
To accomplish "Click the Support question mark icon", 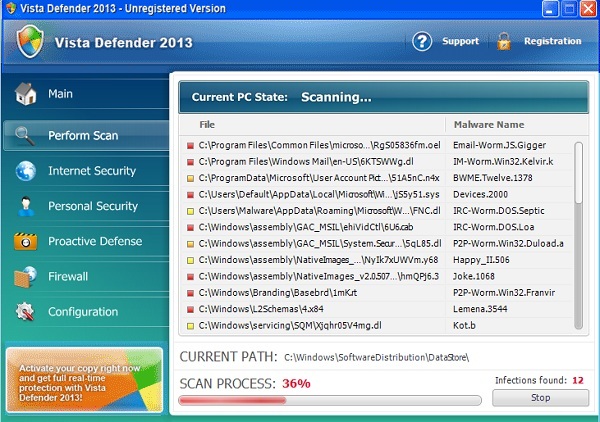I will coord(422,41).
